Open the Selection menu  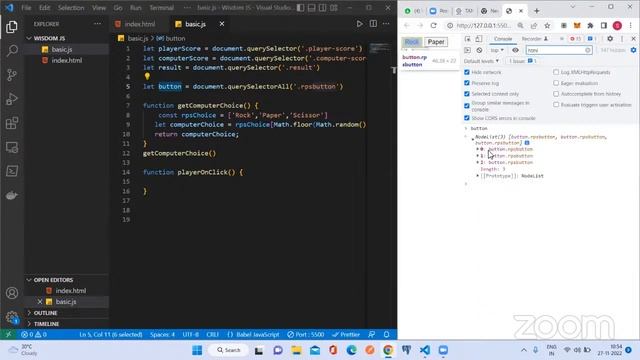point(71,7)
